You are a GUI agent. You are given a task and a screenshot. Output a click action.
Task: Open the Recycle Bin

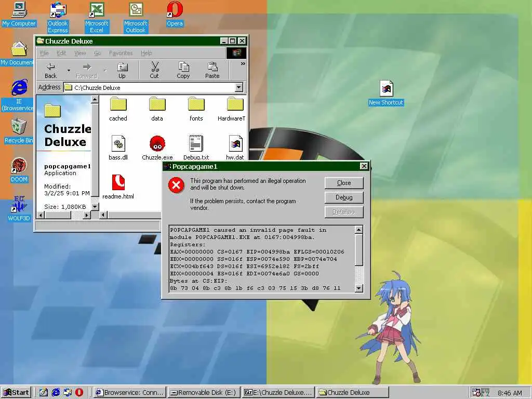(19, 131)
